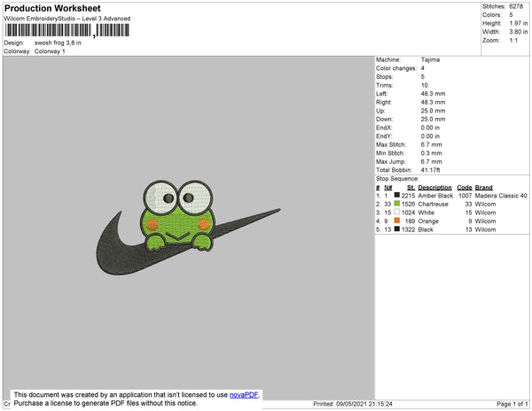Click the 'Colorway 1' value
532x411 pixels.
tap(50, 51)
